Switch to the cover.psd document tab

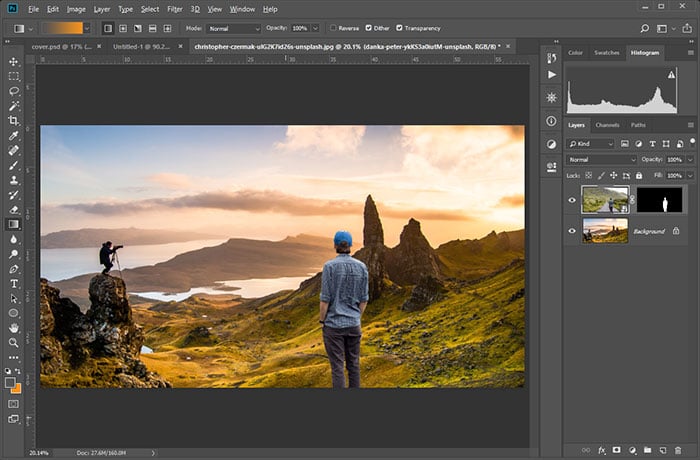[x=62, y=46]
